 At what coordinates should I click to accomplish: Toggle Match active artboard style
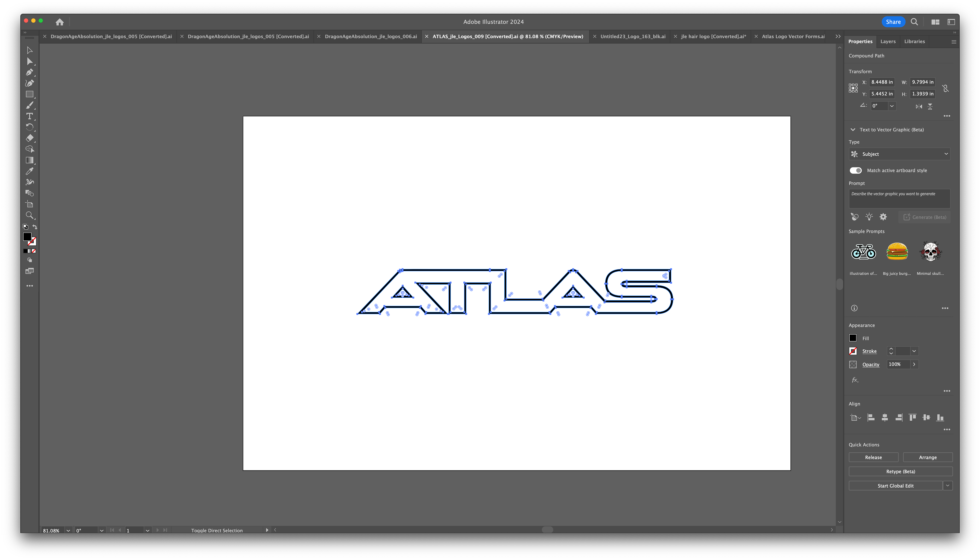pos(855,171)
